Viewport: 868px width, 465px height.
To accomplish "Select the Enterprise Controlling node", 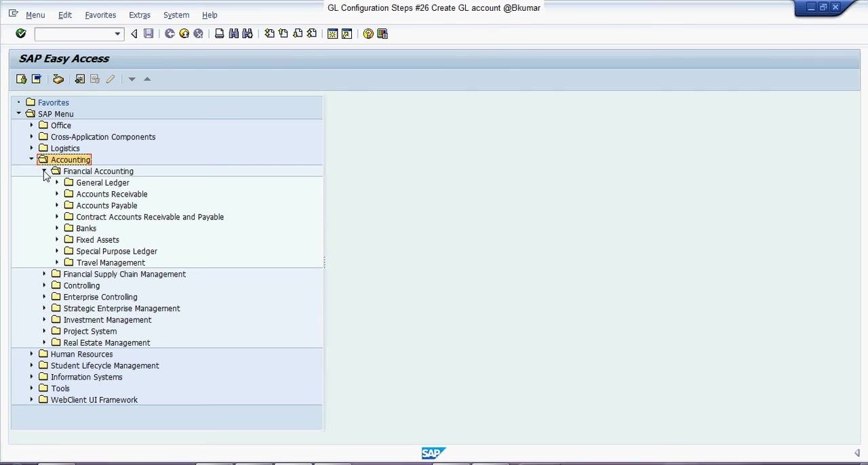I will click(100, 297).
